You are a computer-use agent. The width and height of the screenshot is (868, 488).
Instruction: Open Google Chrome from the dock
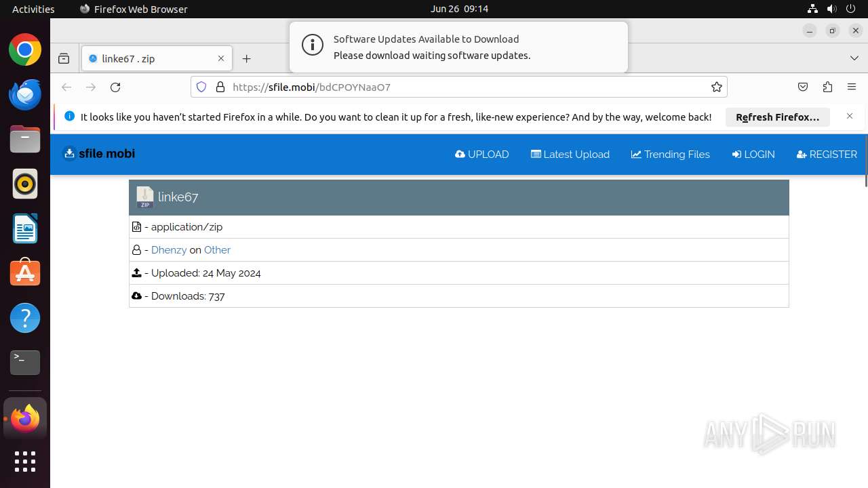click(x=25, y=49)
